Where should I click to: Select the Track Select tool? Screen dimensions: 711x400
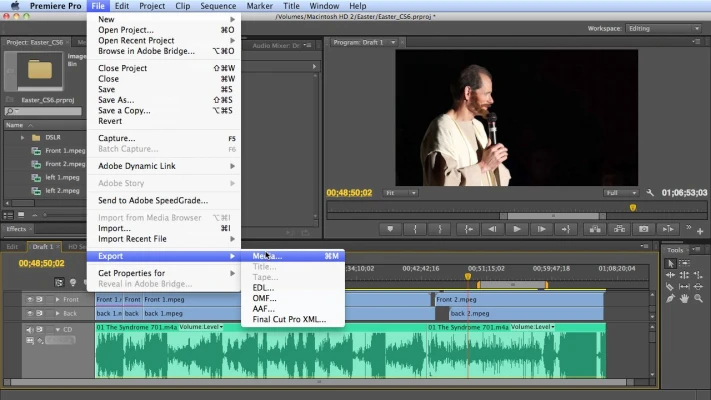[x=684, y=263]
